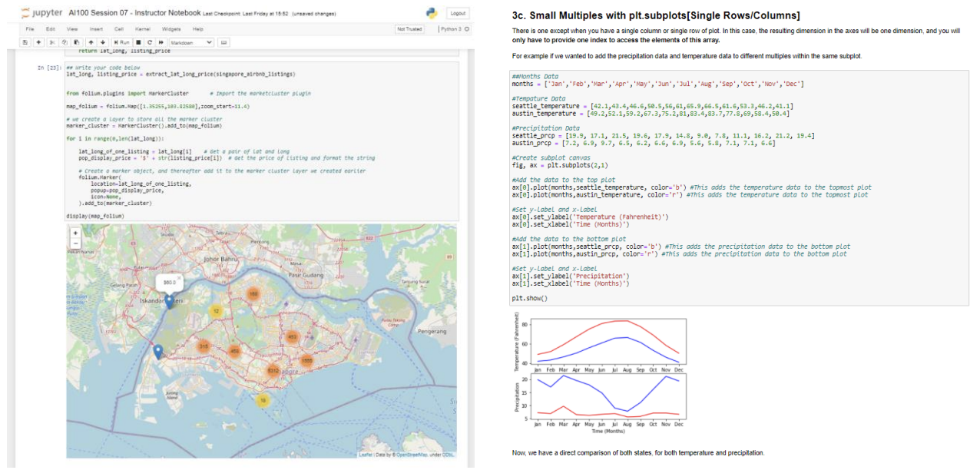Image resolution: width=980 pixels, height=470 pixels.
Task: Click the In [23] cell prompt
Action: pos(49,68)
